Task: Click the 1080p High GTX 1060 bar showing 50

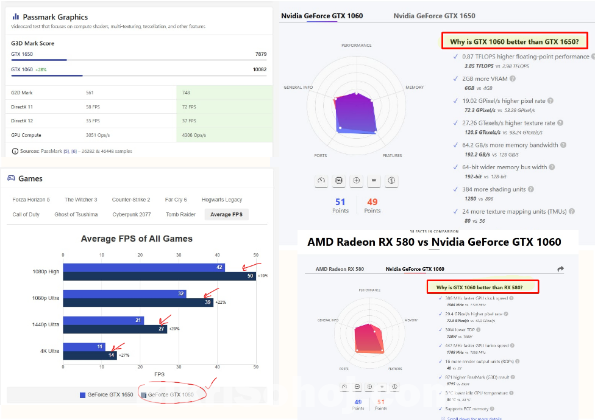Action: [159, 276]
